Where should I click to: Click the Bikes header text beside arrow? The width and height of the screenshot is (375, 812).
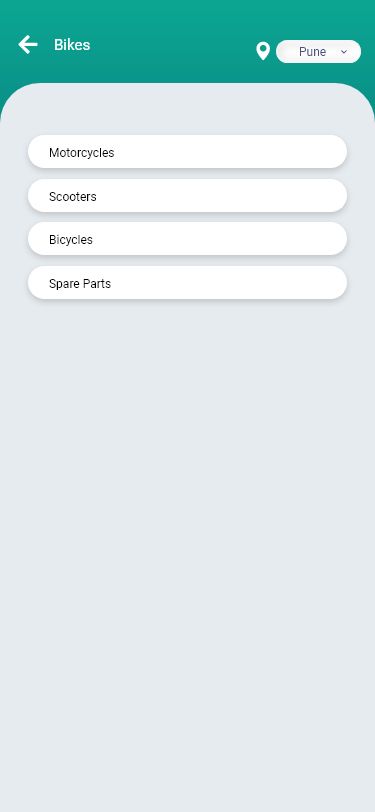72,45
